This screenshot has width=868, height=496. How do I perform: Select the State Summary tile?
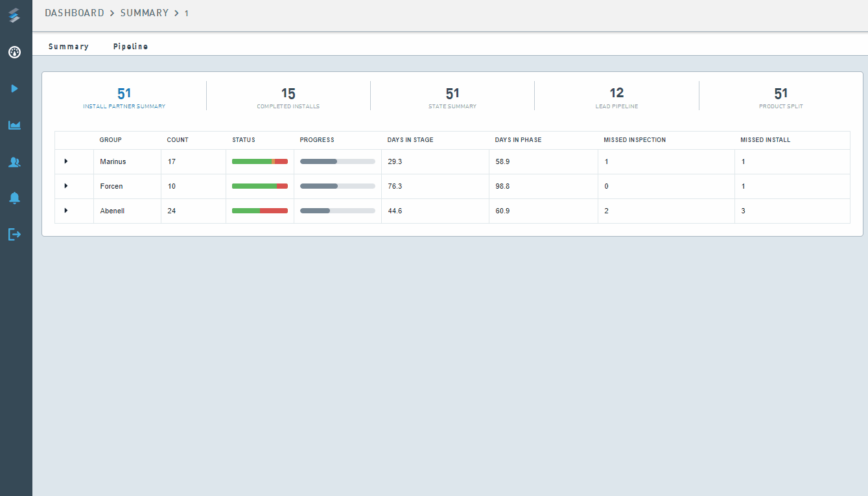click(452, 97)
